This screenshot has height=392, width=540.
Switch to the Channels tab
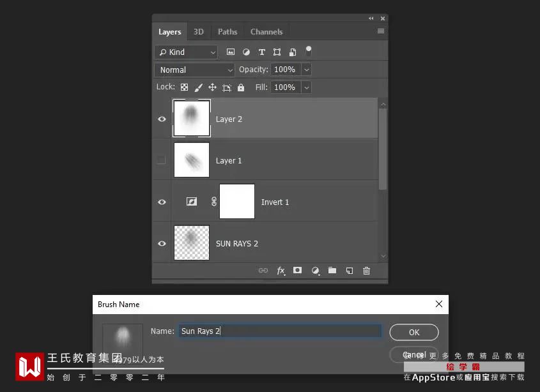point(266,32)
